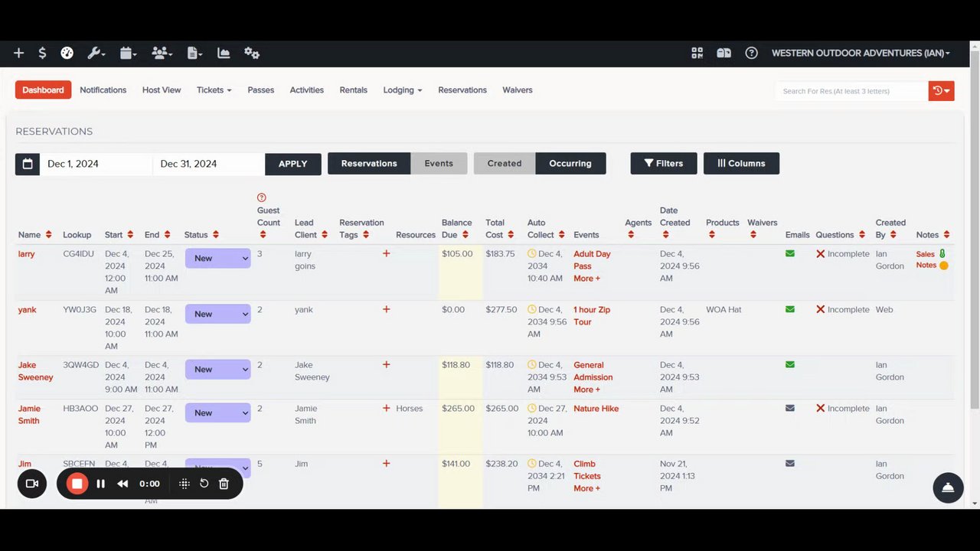Open the Waivers tab
The image size is (980, 551).
point(518,90)
